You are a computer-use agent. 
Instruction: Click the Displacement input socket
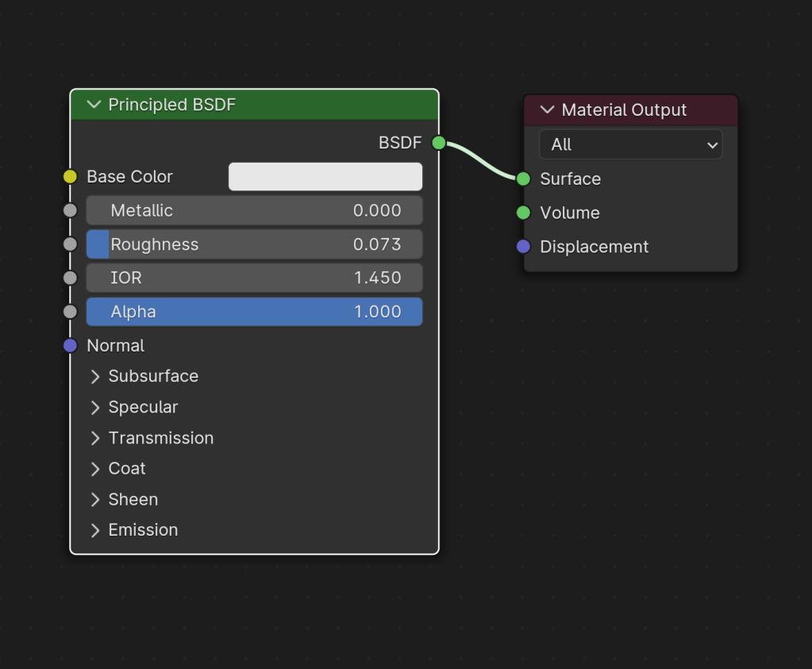523,247
